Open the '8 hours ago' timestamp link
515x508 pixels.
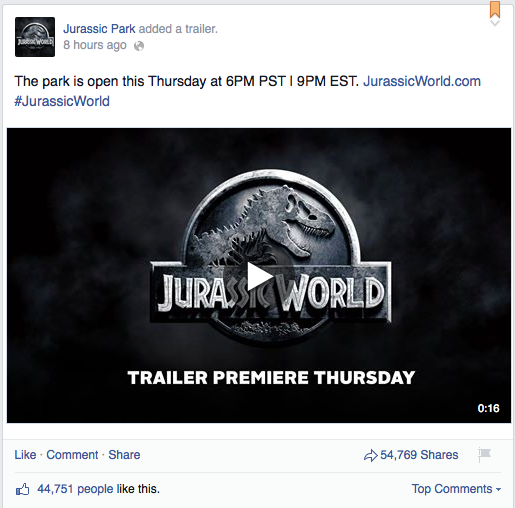tap(95, 45)
